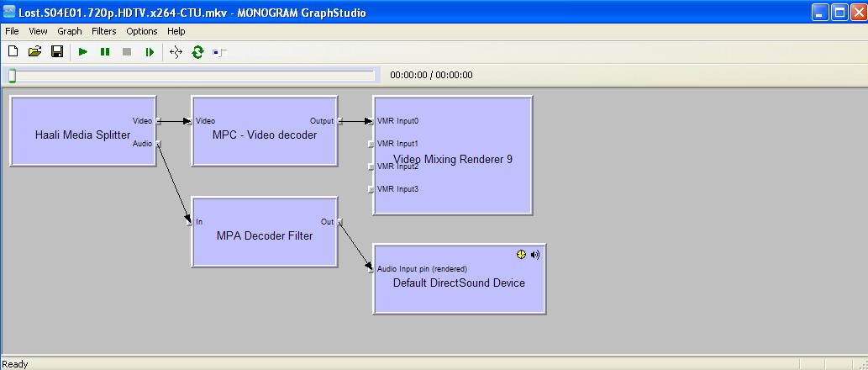The width and height of the screenshot is (868, 370).
Task: Select the Default DirectSound Device filter
Action: (460, 279)
